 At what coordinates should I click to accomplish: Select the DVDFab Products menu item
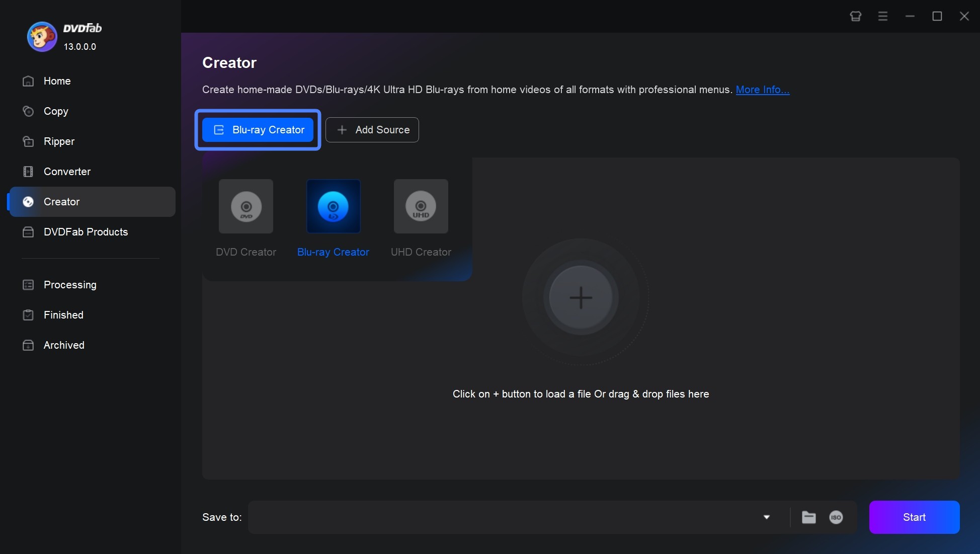pyautogui.click(x=86, y=231)
